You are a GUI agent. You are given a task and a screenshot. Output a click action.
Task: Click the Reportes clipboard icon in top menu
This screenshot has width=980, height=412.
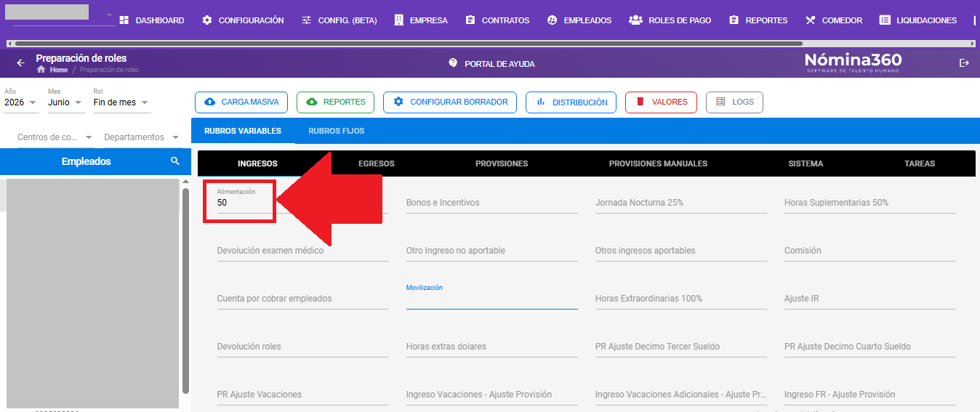tap(734, 20)
